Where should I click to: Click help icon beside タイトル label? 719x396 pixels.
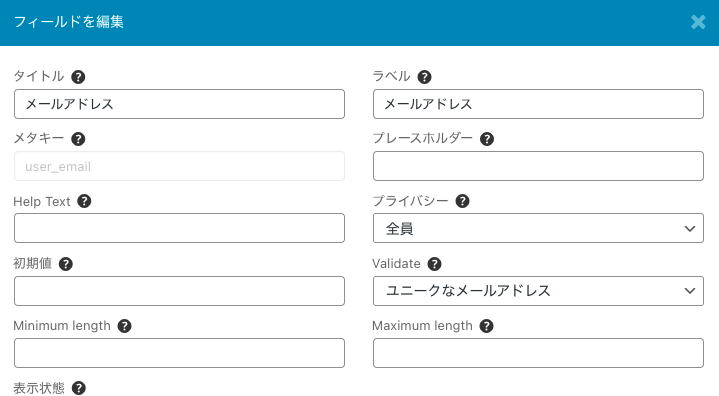78,77
